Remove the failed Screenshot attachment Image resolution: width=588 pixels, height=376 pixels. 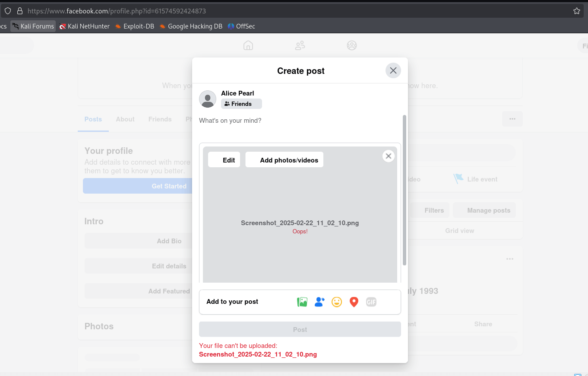coord(389,156)
